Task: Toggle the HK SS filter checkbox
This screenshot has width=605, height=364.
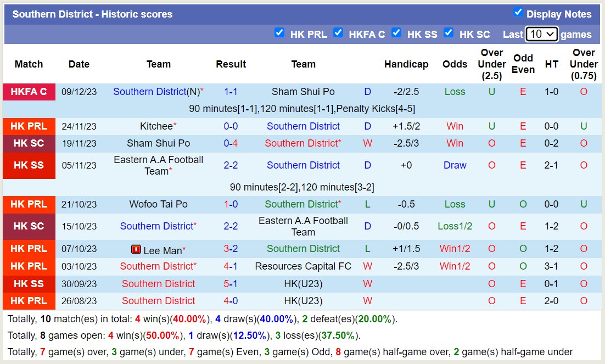Action: coord(396,33)
